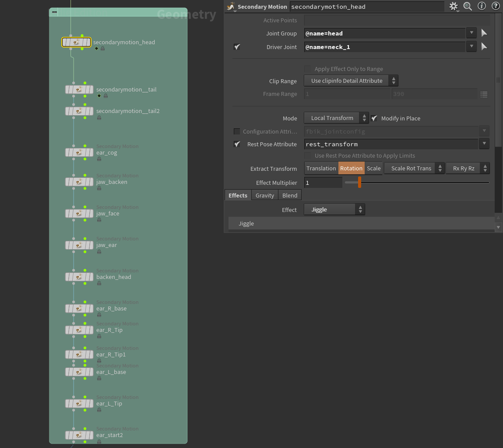Image resolution: width=503 pixels, height=448 pixels.
Task: Toggle the Modify in Place checkbox
Action: (374, 118)
